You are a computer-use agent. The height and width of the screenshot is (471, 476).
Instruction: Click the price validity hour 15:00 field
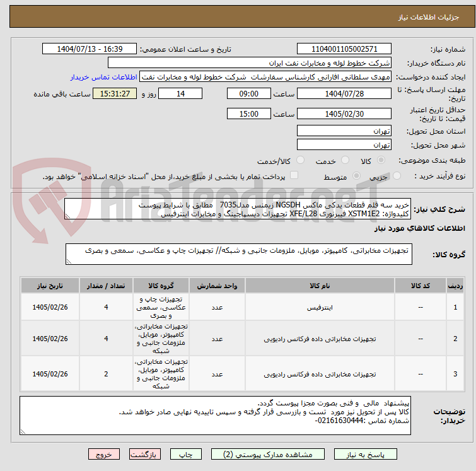pyautogui.click(x=248, y=114)
